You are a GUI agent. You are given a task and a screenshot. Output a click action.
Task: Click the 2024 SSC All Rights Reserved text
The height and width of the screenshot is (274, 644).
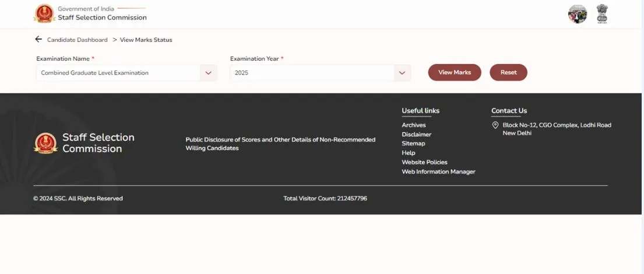coord(78,198)
